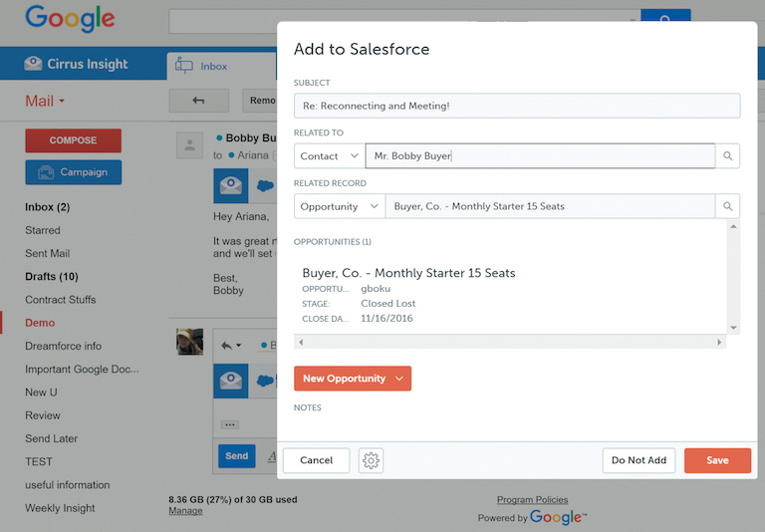Click the Cirrus Insight logo icon
765x532 pixels.
click(33, 64)
